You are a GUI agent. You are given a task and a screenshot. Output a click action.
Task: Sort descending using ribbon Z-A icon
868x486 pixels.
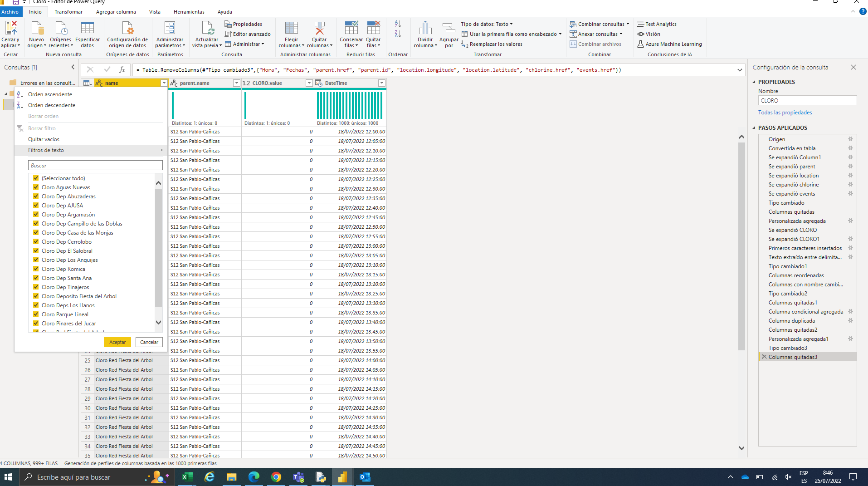398,34
